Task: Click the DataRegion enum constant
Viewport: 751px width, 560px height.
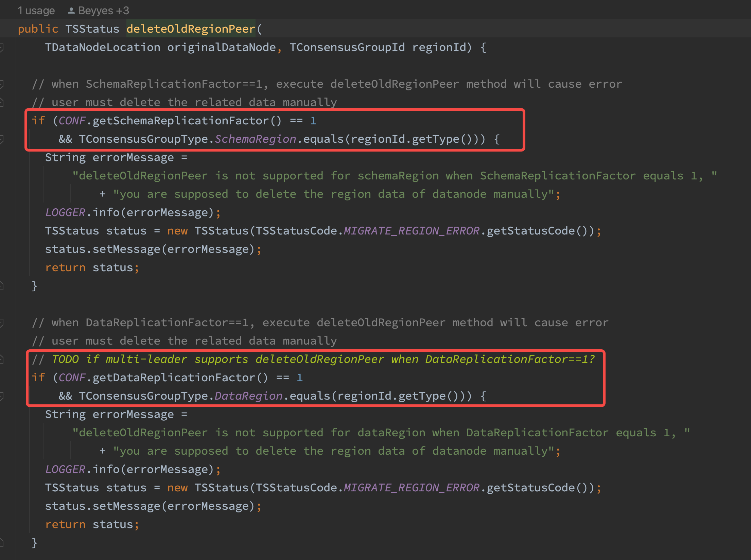Action: tap(248, 396)
